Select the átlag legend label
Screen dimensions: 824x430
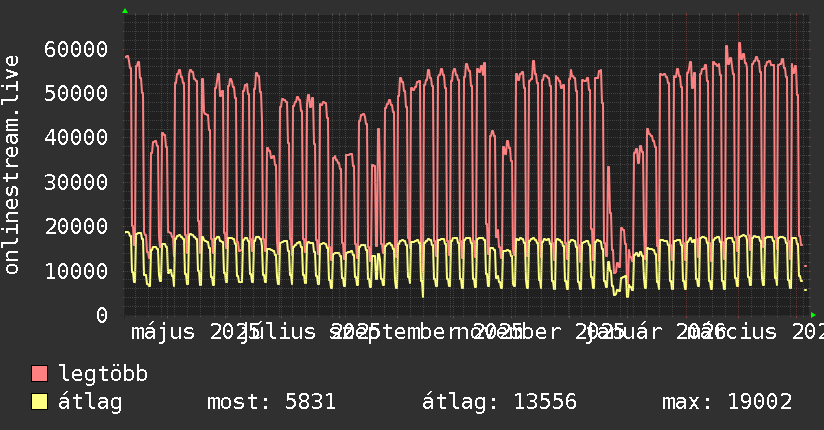[90, 402]
